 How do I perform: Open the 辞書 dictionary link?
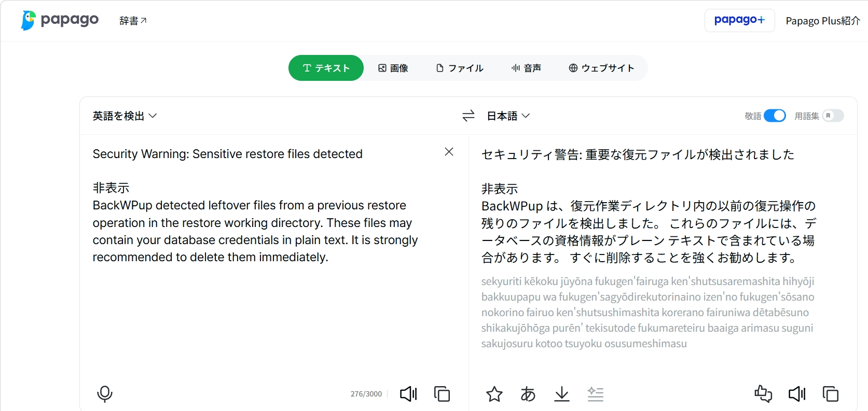tap(133, 21)
